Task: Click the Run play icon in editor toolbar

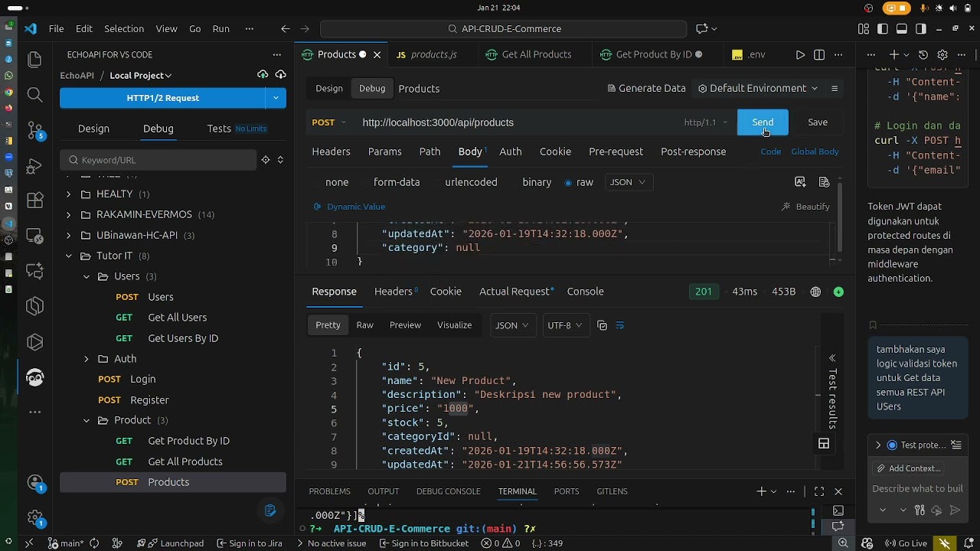Action: coord(800,55)
